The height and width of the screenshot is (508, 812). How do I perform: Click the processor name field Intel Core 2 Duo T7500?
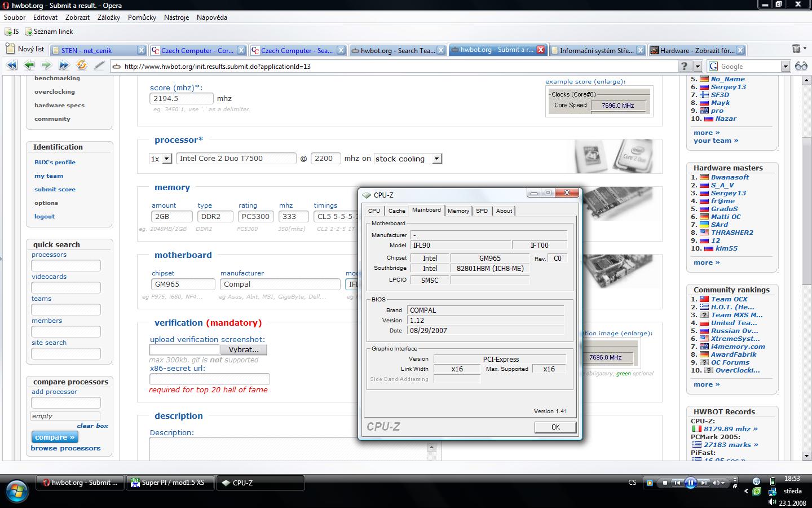(x=236, y=159)
